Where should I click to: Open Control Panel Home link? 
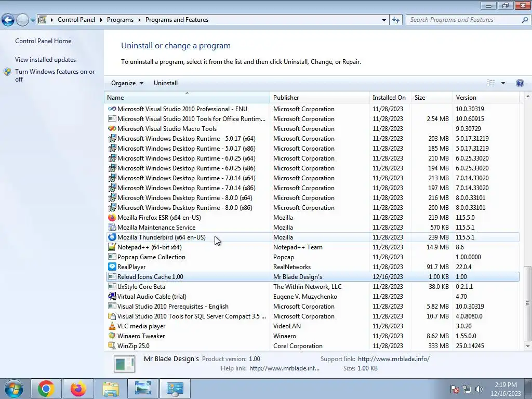43,41
